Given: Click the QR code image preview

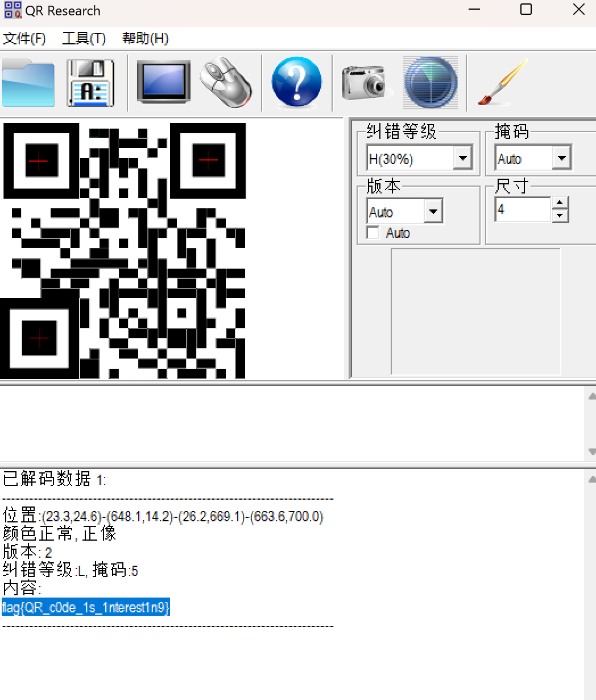Looking at the screenshot, I should pos(123,250).
